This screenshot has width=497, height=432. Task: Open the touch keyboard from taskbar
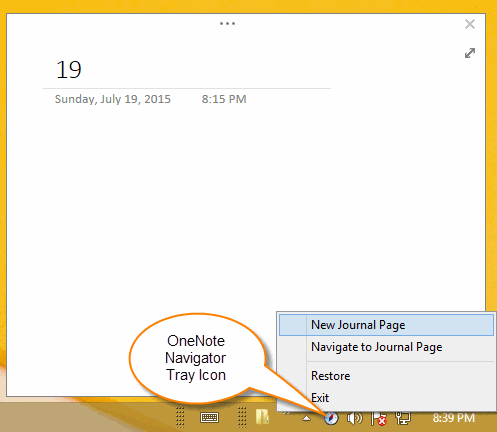[209, 417]
